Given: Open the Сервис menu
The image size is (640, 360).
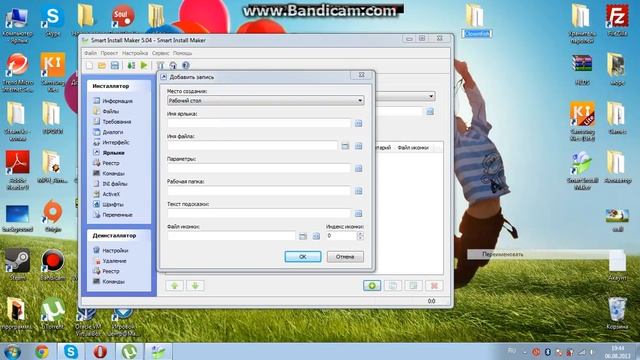Looking at the screenshot, I should click(160, 53).
